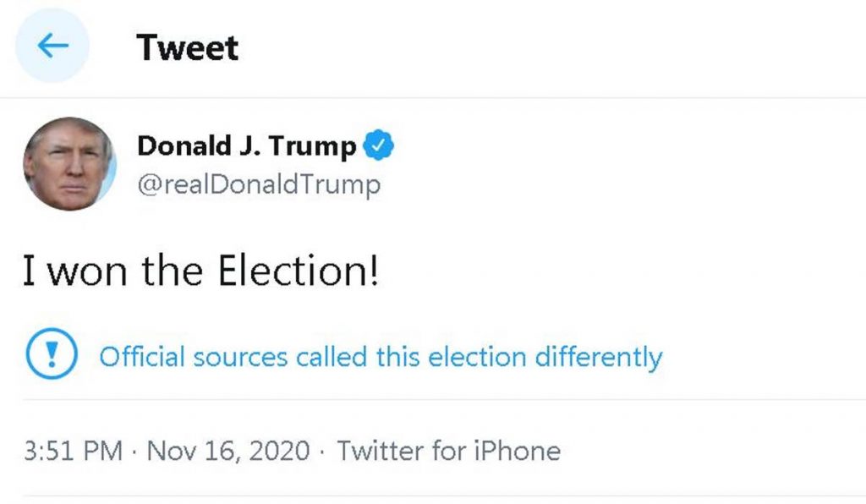The height and width of the screenshot is (504, 866).
Task: Click the exclamation warning circle icon
Action: [x=53, y=356]
